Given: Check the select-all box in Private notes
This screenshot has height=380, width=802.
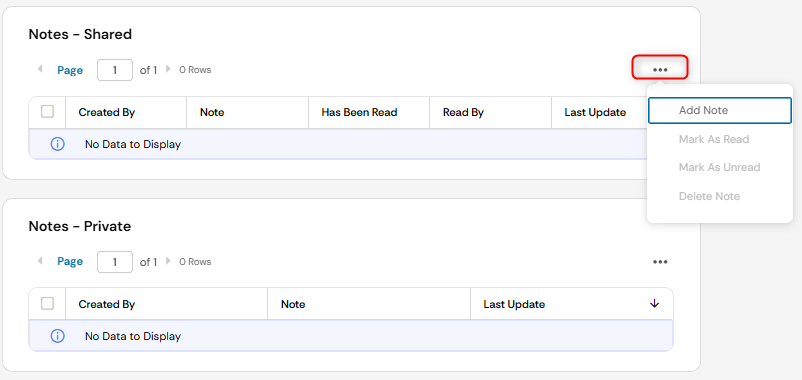Looking at the screenshot, I should click(47, 304).
